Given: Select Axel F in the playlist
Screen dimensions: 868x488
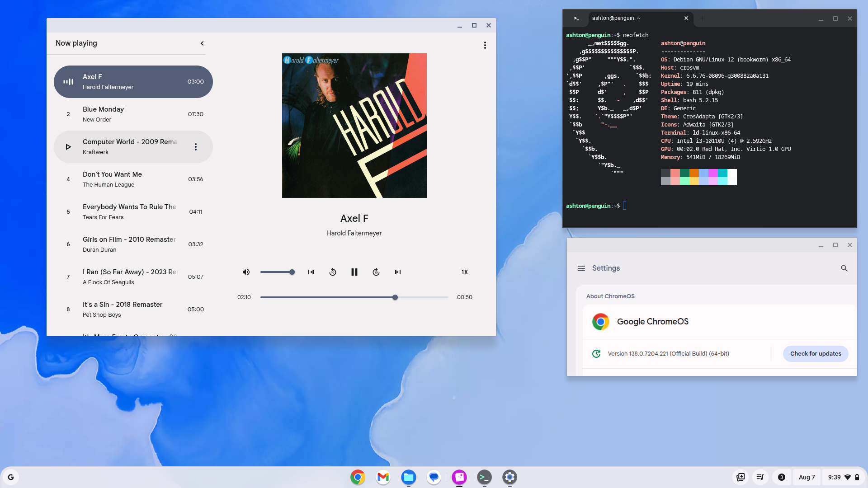Looking at the screenshot, I should tap(133, 82).
